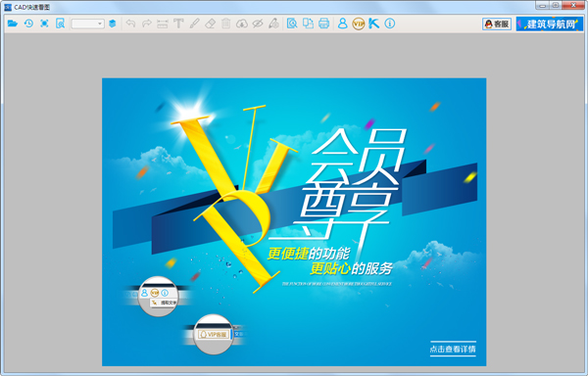Toggle the hide annotations eye icon
The width and height of the screenshot is (588, 376).
[x=258, y=23]
